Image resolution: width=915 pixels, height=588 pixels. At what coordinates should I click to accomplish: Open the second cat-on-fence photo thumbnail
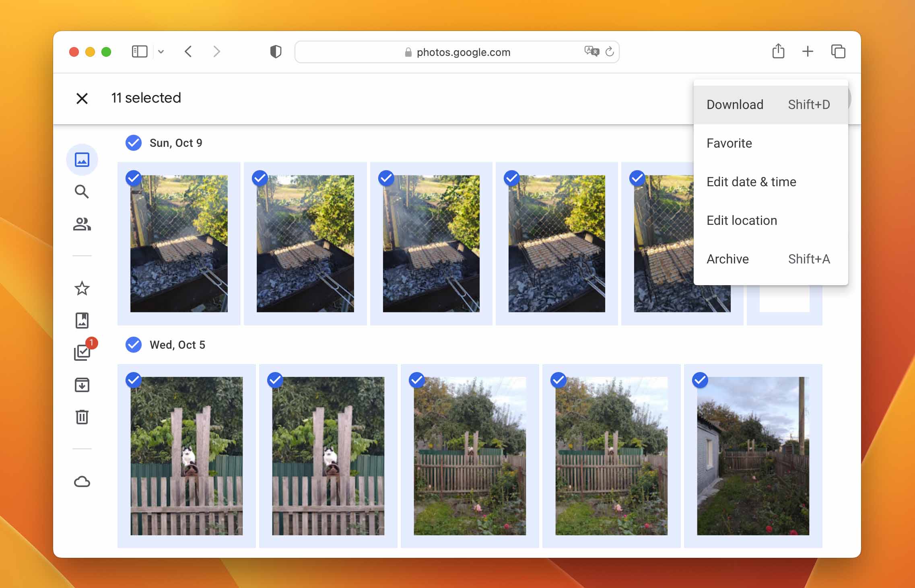tap(328, 456)
